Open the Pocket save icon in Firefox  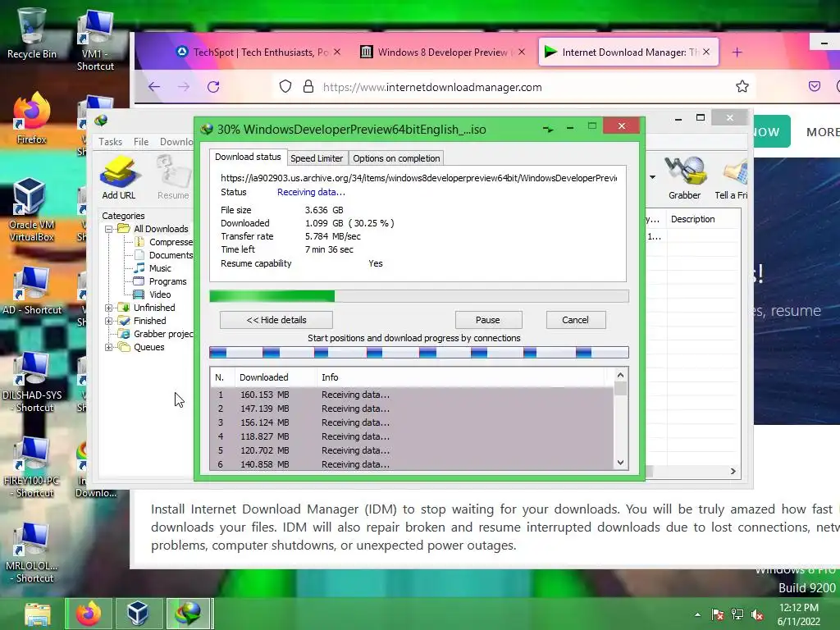(x=815, y=86)
